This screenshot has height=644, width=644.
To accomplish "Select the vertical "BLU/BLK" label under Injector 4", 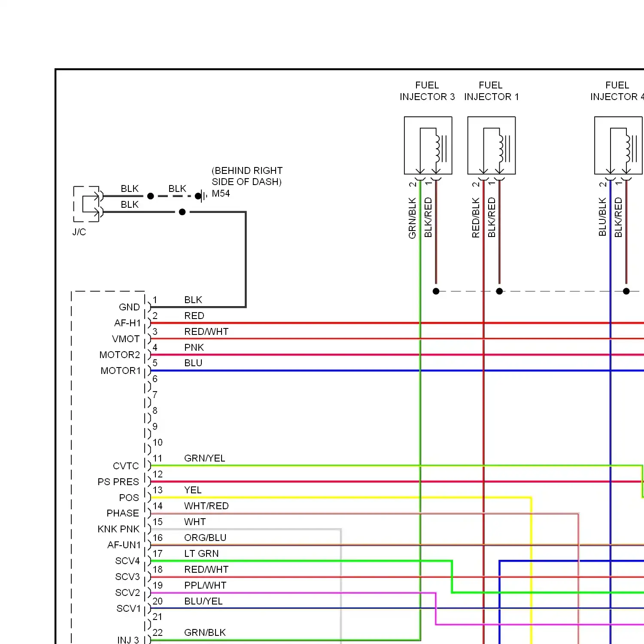I will 603,217.
